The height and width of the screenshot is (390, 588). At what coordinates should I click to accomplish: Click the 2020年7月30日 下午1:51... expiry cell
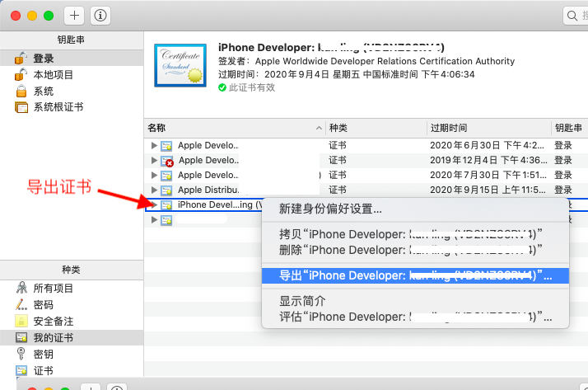488,175
